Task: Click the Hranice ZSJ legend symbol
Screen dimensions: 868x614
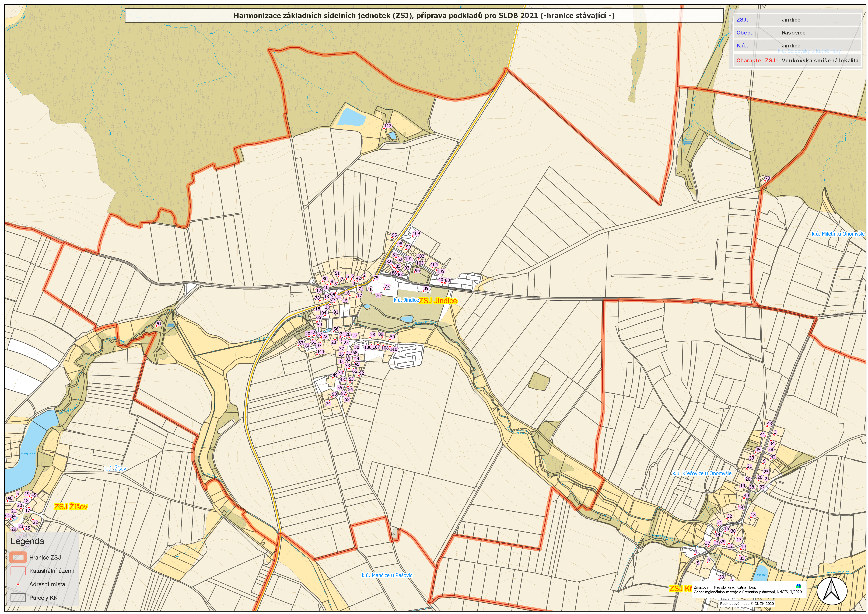Action: [x=18, y=557]
